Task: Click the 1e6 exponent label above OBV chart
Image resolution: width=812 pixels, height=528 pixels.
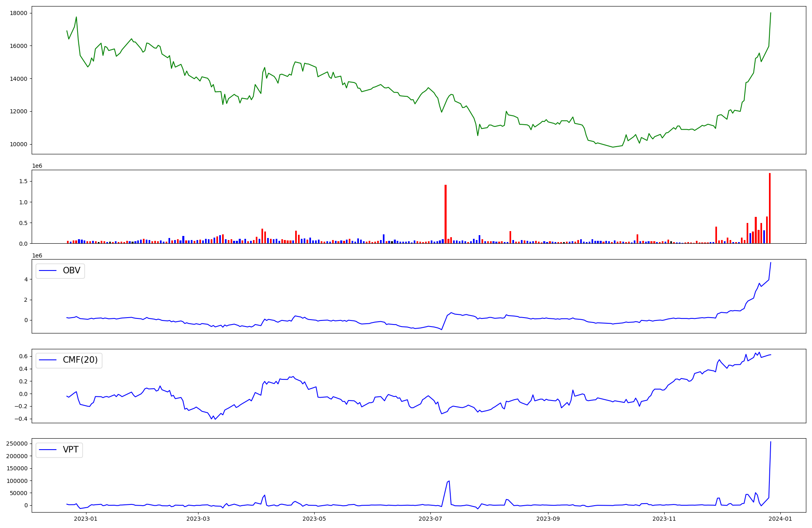Action: tap(37, 255)
